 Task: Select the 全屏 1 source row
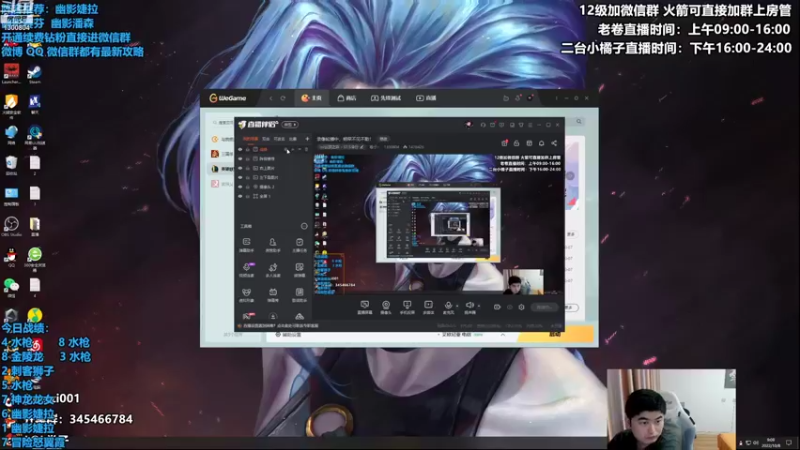click(x=273, y=196)
